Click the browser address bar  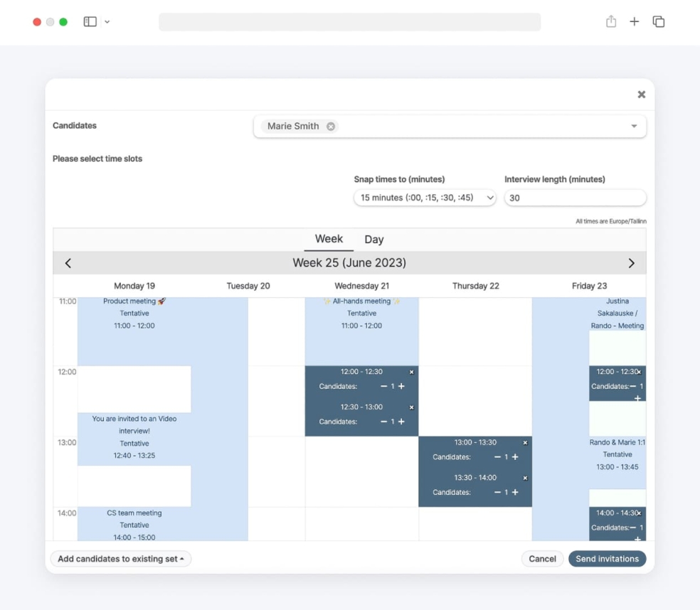coord(349,22)
